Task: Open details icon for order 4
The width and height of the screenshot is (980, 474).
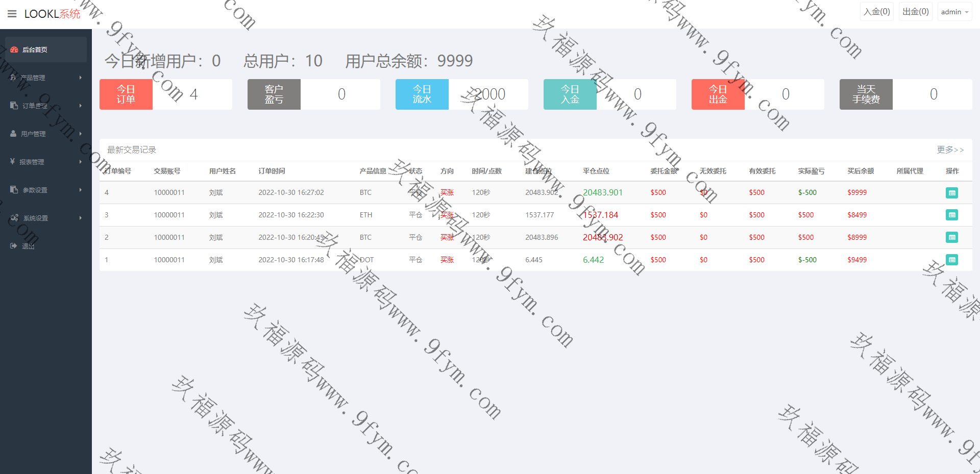Action: click(951, 193)
